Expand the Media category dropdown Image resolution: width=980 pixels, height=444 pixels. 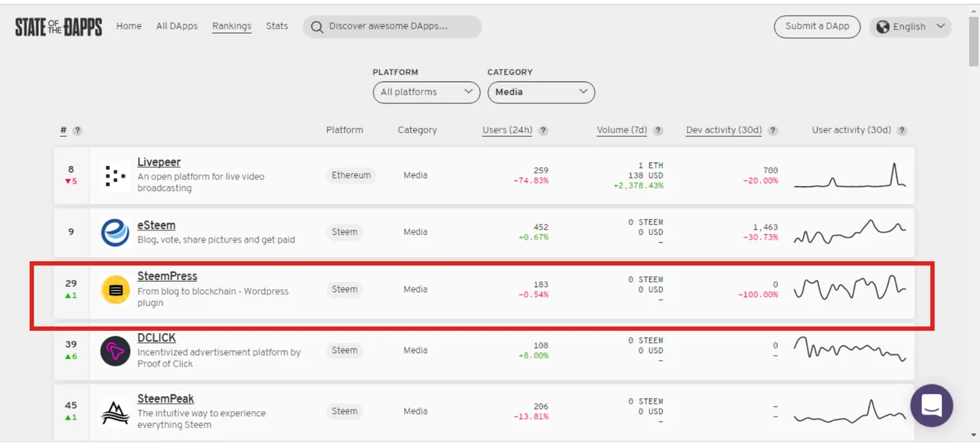pyautogui.click(x=541, y=93)
